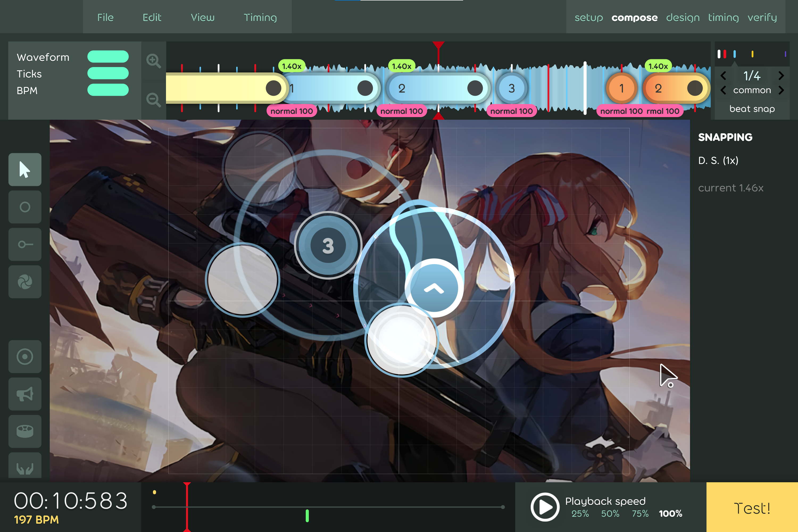Image resolution: width=798 pixels, height=532 pixels.
Task: Switch common snap type with right chevron
Action: pos(781,90)
